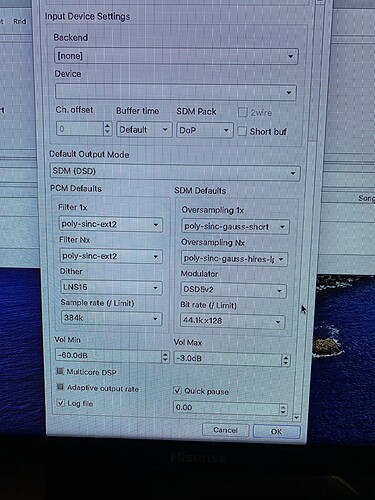The image size is (375, 500).
Task: Toggle the Short buf checkbox
Action: pos(242,131)
